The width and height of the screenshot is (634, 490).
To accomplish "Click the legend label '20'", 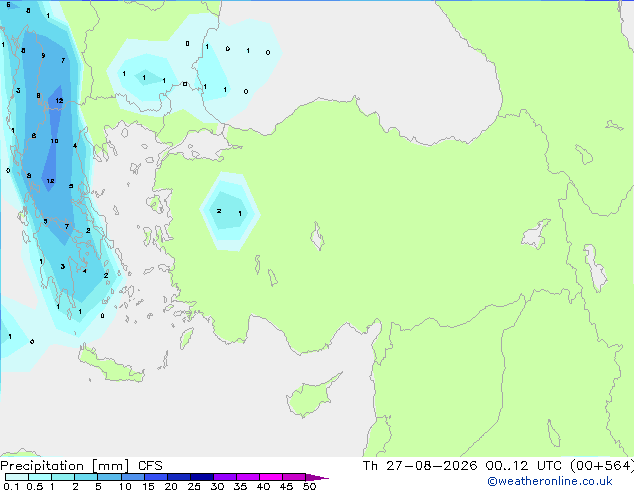I will (171, 486).
